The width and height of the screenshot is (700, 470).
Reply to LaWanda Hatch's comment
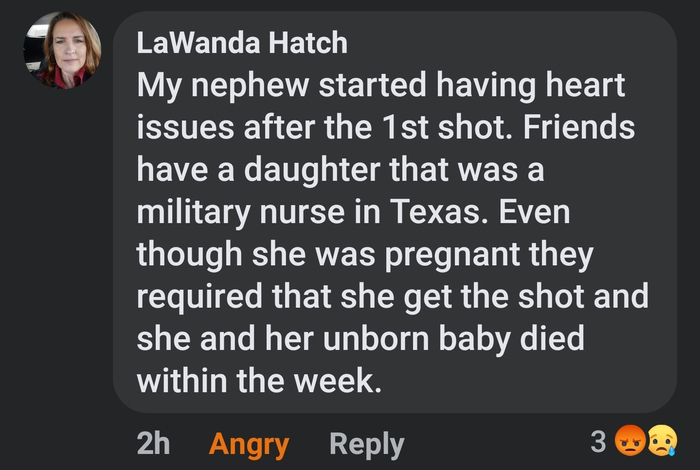366,444
